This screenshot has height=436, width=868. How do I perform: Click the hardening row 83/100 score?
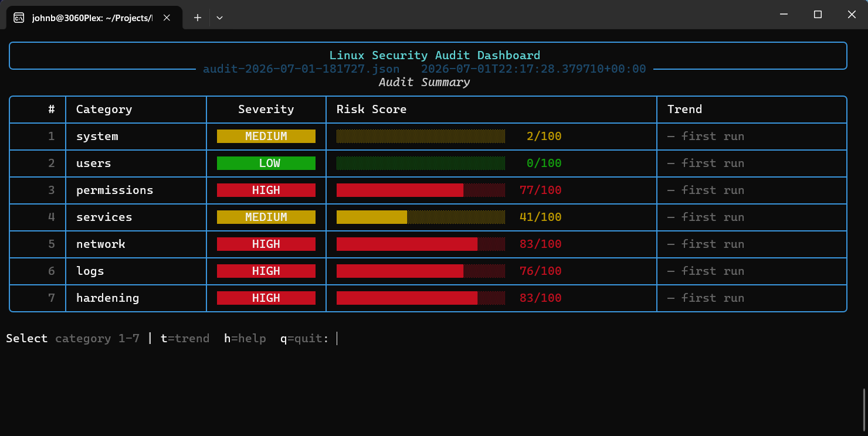pos(541,298)
